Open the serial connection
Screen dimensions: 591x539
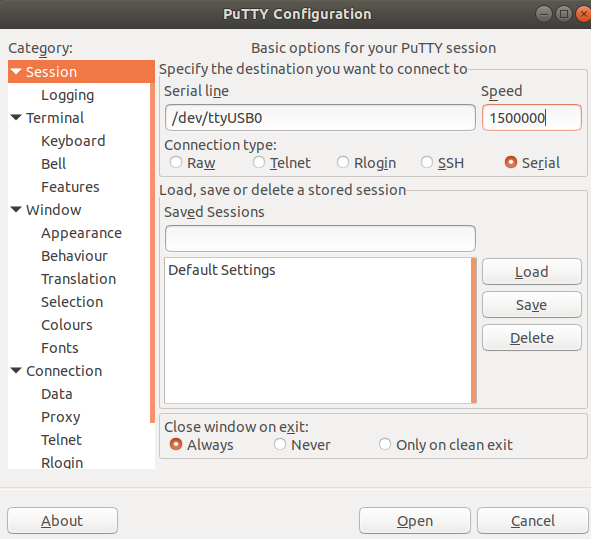point(415,521)
